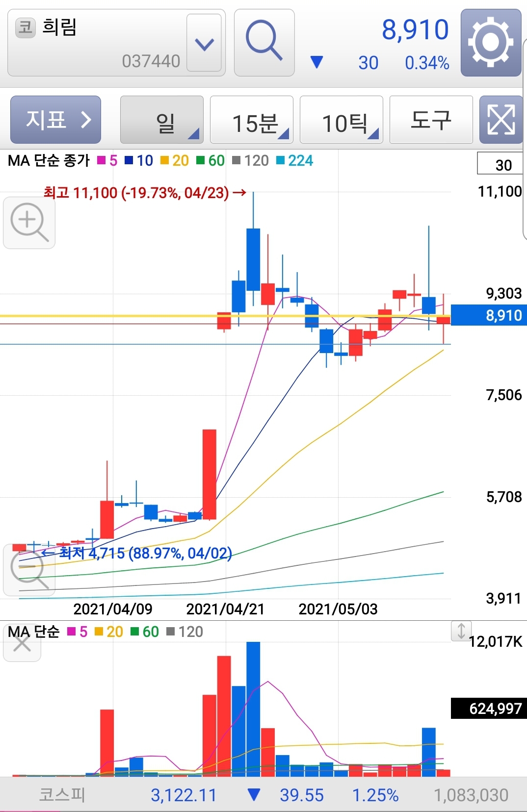Select the 10틱 tick tab
The width and height of the screenshot is (527, 812).
click(342, 120)
